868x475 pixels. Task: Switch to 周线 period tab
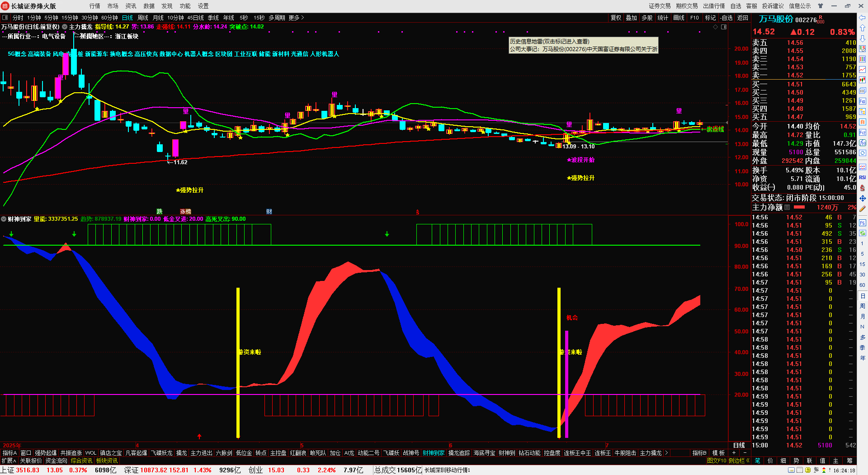143,18
